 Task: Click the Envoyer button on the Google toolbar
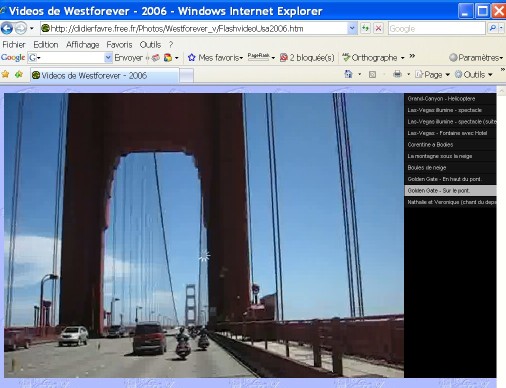128,58
